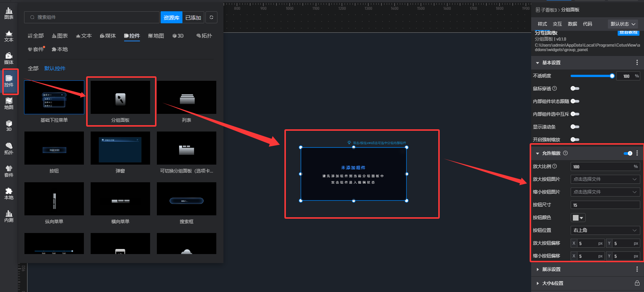Click the 3D sidebar icon
644x292 pixels.
point(9,126)
